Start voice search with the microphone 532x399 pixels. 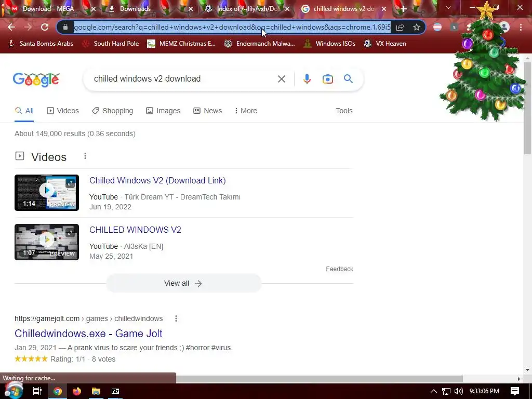[307, 79]
